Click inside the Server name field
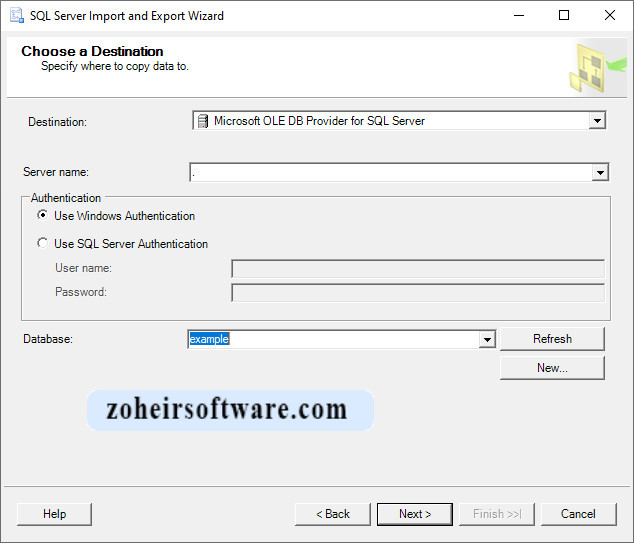The image size is (634, 543). [390, 173]
